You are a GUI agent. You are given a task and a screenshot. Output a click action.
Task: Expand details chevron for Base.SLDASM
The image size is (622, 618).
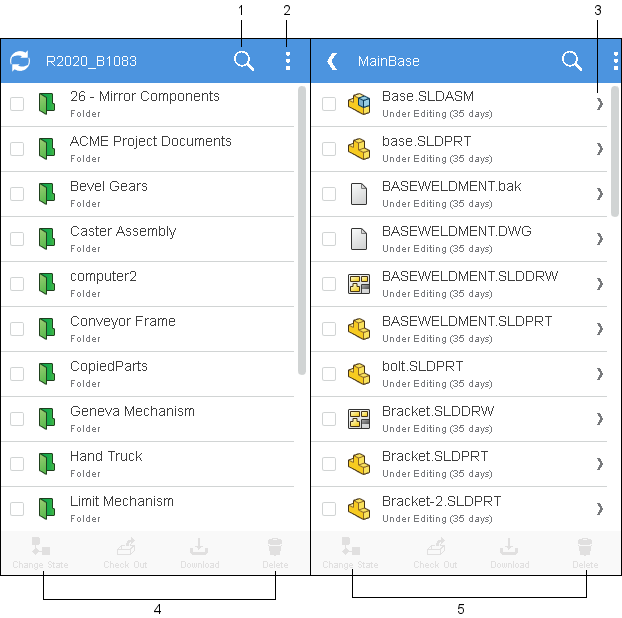click(600, 103)
